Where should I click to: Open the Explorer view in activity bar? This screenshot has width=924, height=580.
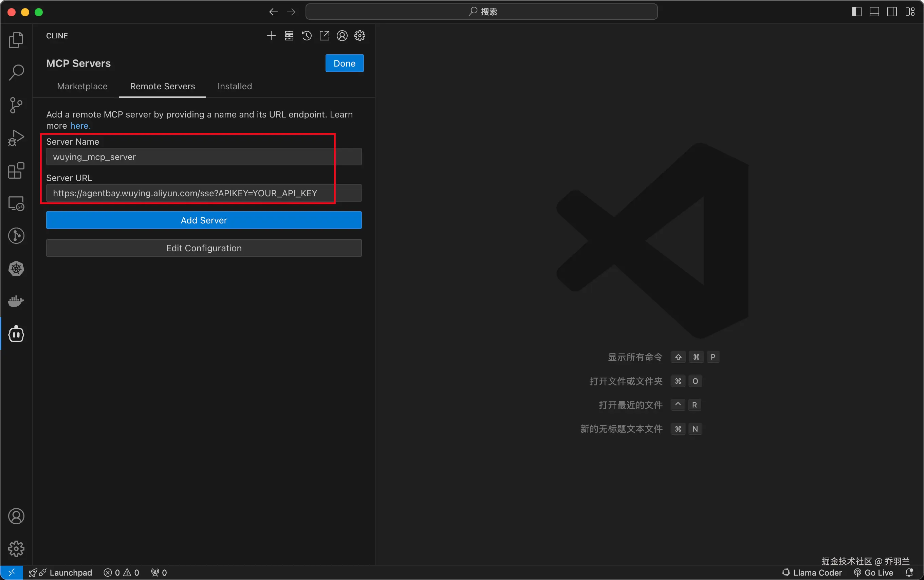(x=16, y=40)
